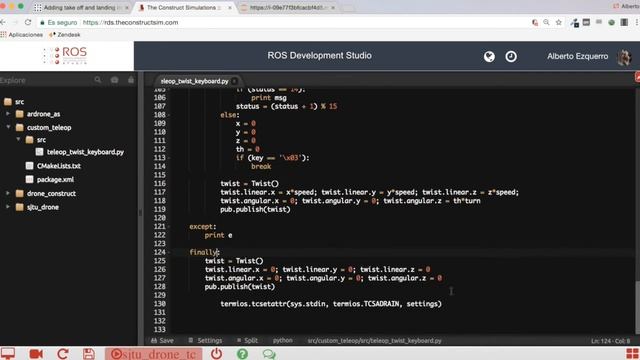Bookmark page with the star icon
This screenshot has height=360, width=640.
559,22
